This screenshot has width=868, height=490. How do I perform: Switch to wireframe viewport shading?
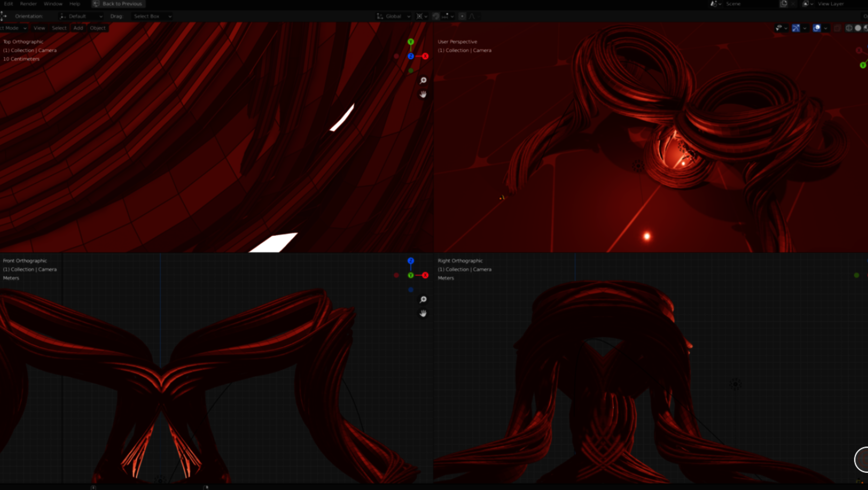point(849,28)
